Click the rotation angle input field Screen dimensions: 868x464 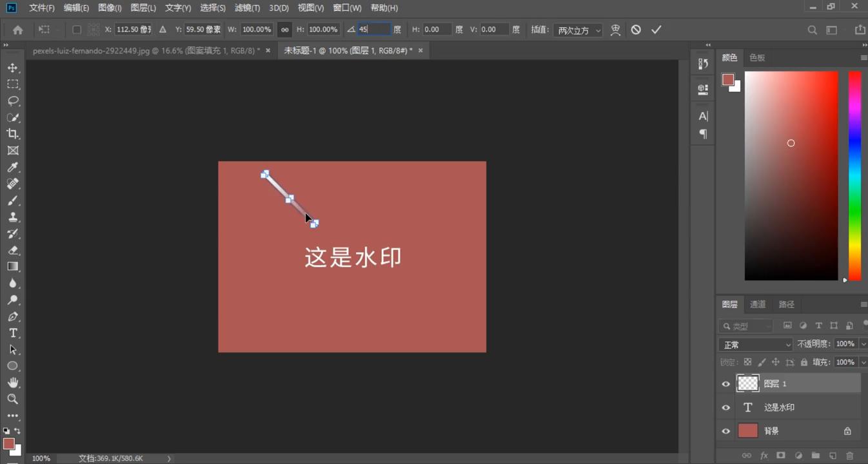[x=374, y=30]
